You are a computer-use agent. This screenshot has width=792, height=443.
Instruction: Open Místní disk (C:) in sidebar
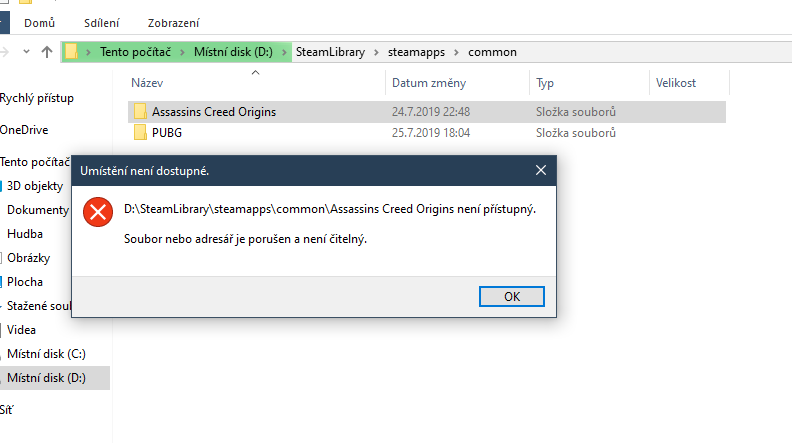pyautogui.click(x=46, y=354)
